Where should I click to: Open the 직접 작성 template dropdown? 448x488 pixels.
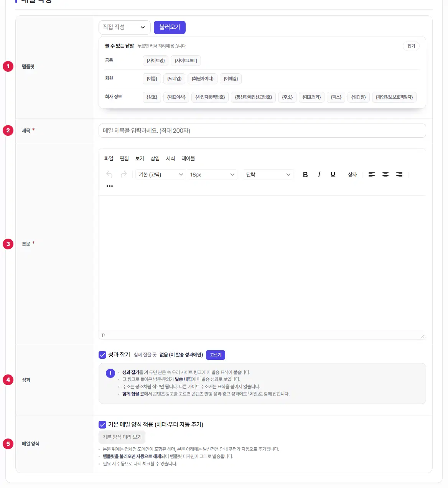125,27
